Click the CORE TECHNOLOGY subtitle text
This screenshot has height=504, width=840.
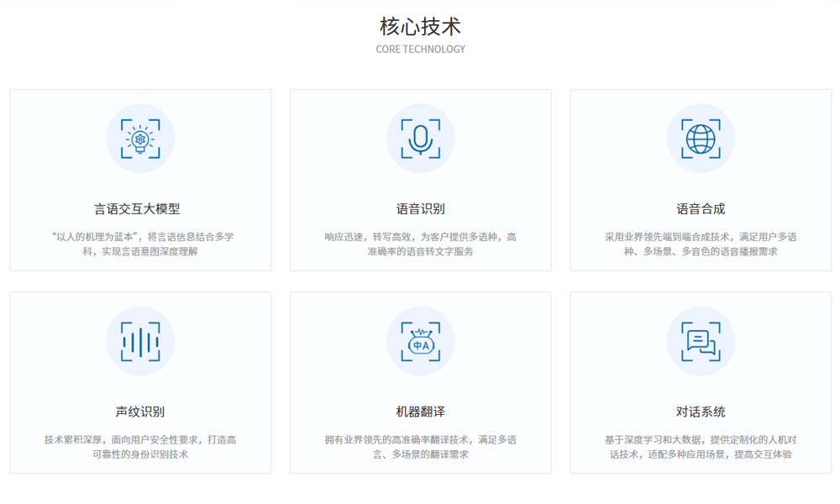pos(420,50)
